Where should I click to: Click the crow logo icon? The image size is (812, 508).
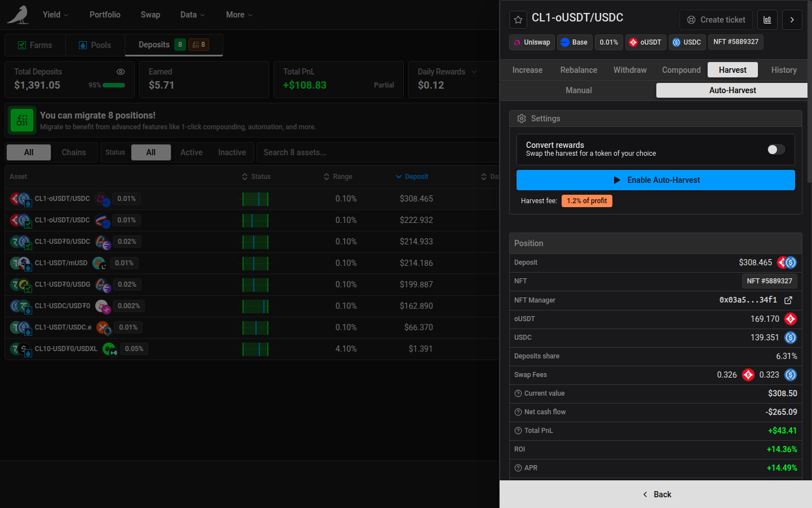(x=18, y=15)
